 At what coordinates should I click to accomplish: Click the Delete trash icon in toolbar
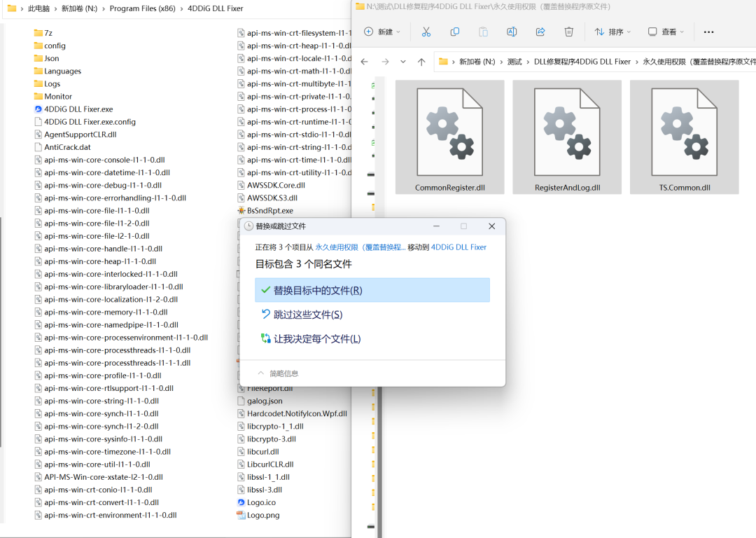(569, 32)
